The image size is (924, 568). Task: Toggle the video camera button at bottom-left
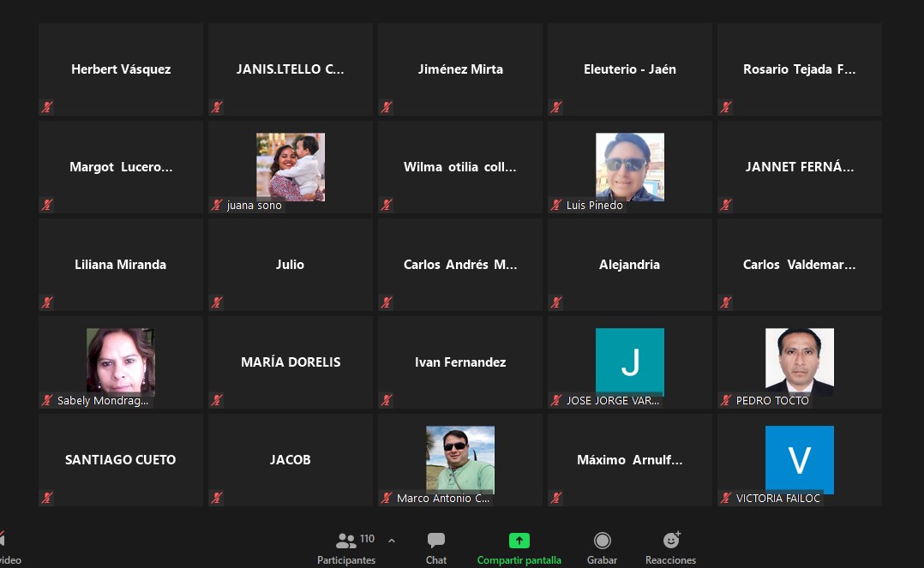click(3, 541)
